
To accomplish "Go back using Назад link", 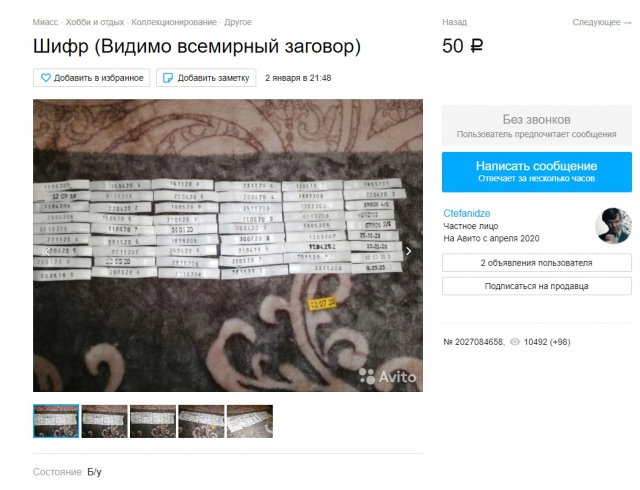I will point(454,22).
